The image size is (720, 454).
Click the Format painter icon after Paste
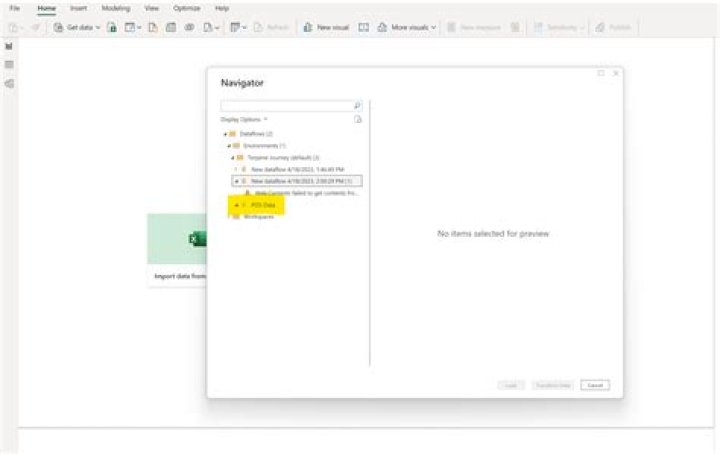click(35, 28)
